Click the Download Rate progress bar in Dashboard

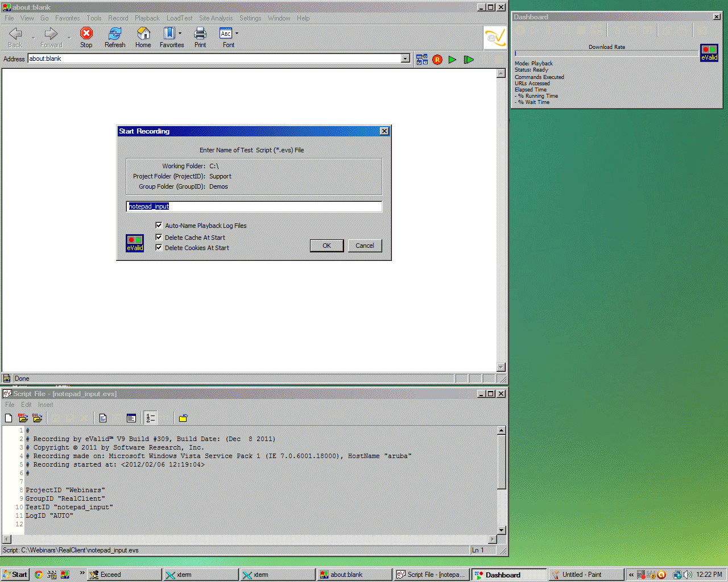click(x=606, y=53)
